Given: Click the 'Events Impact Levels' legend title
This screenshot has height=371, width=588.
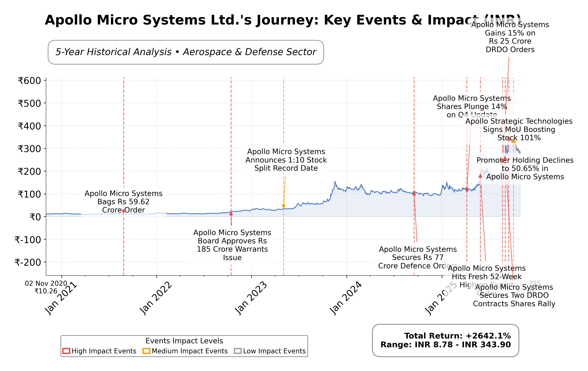Looking at the screenshot, I should [x=184, y=341].
